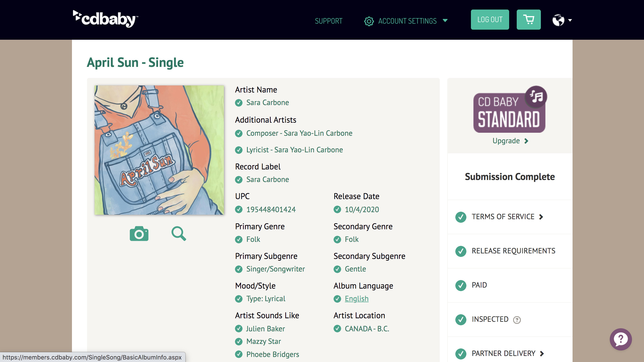644x362 pixels.
Task: Click the Log Out button
Action: 491,19
